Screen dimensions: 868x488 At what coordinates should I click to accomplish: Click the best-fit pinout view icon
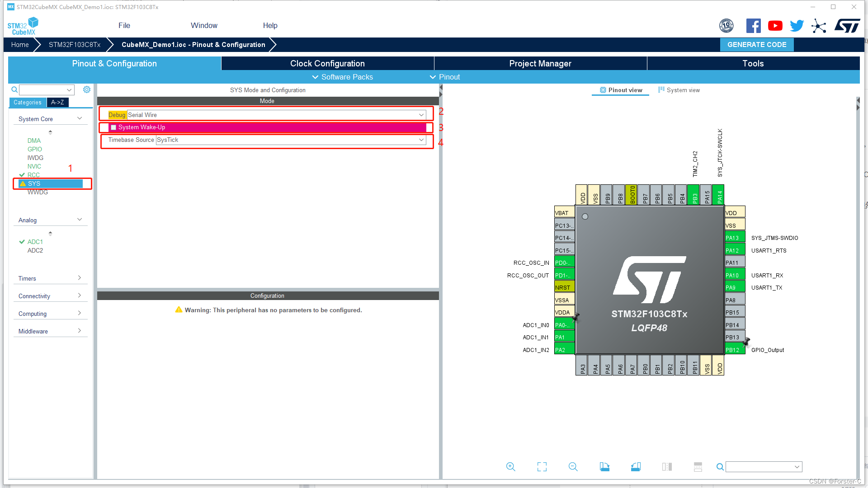[542, 466]
